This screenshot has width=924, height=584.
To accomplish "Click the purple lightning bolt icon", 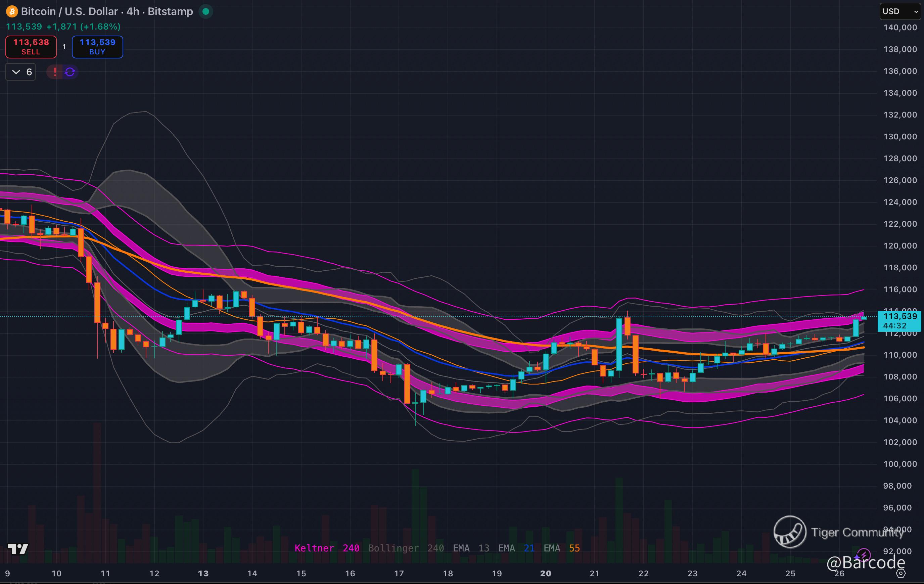I will [x=863, y=555].
